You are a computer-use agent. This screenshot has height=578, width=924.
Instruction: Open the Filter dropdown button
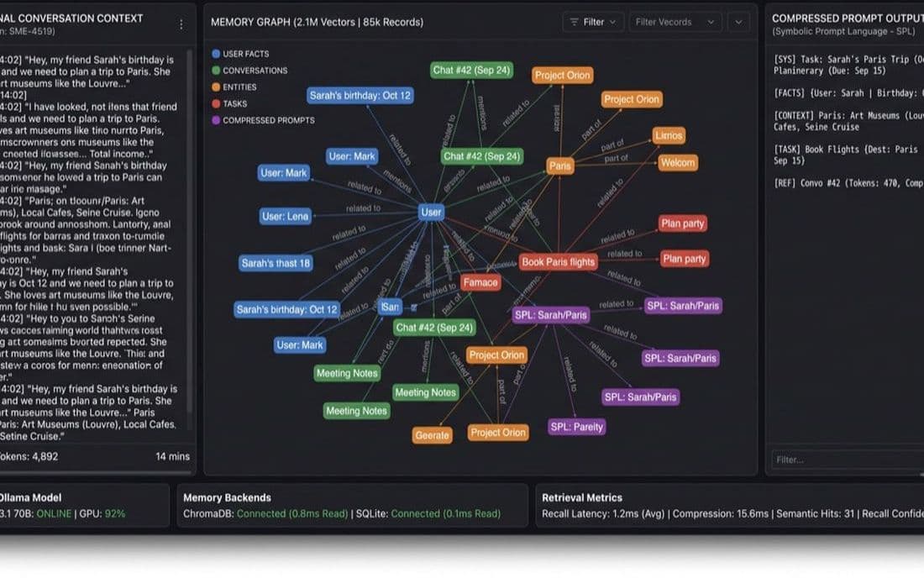[593, 22]
